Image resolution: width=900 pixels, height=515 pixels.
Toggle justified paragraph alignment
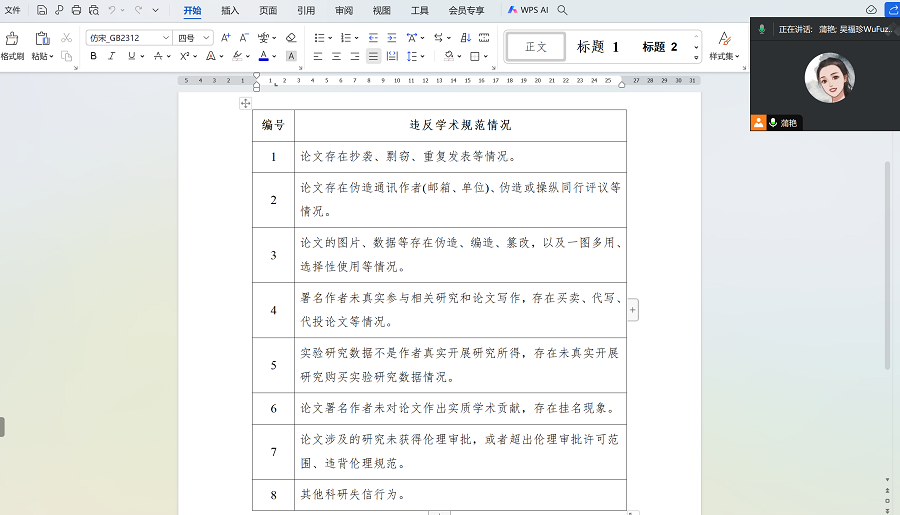tap(373, 57)
